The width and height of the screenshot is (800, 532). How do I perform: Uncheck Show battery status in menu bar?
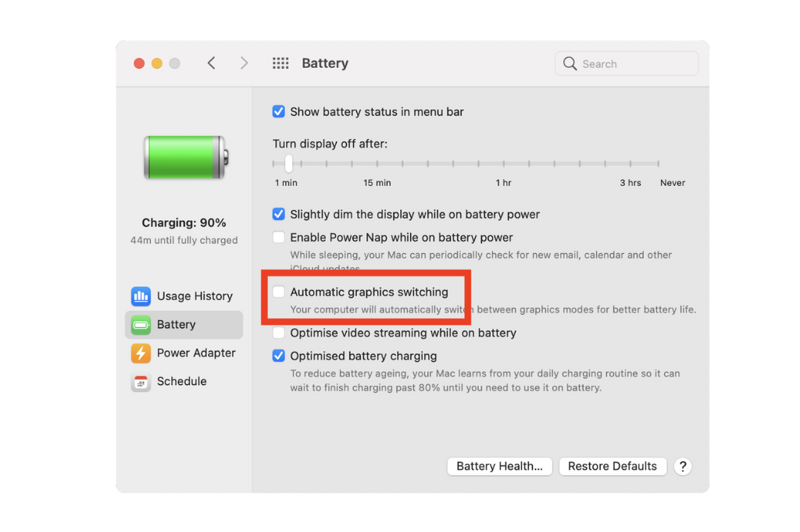click(x=279, y=111)
